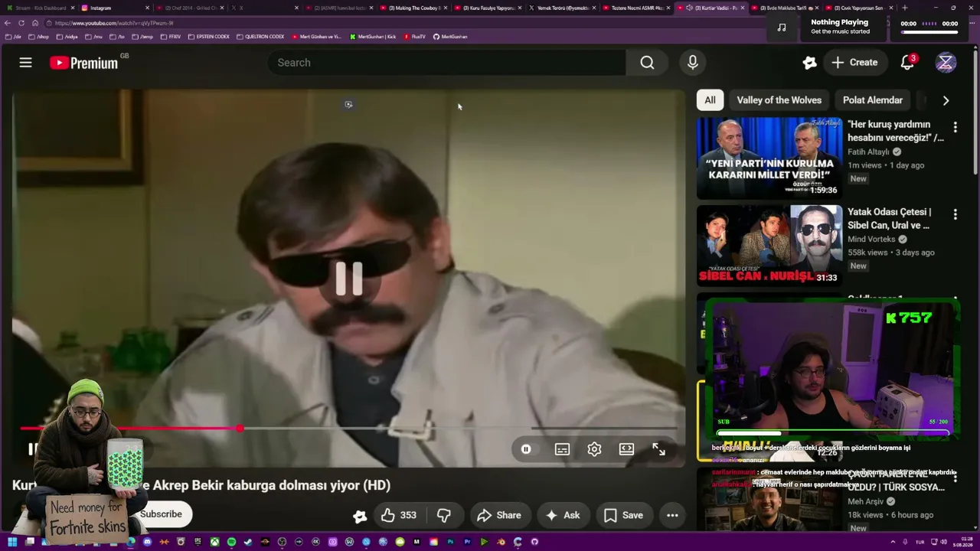Visit the Meh Arşiv channel

[865, 501]
